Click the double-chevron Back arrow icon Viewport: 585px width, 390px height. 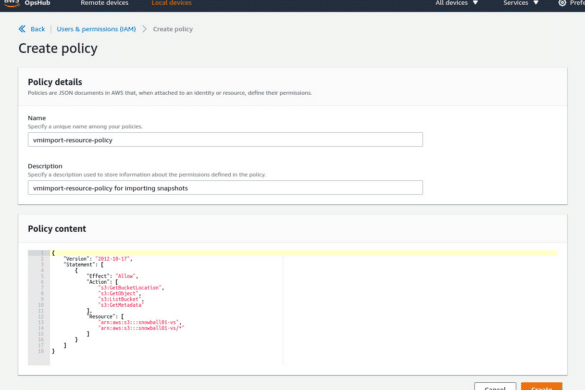click(x=22, y=29)
